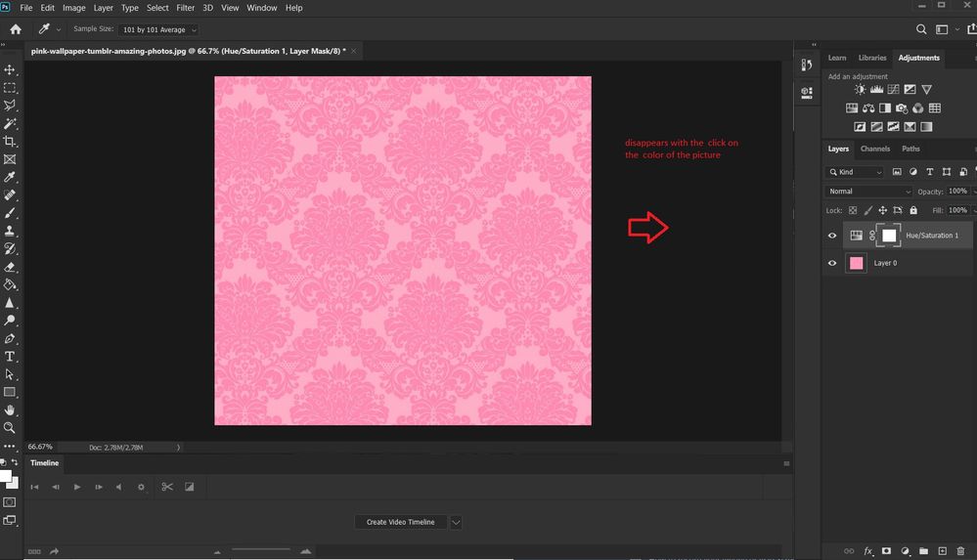Select the Pen tool
This screenshot has width=977, height=560.
(10, 339)
